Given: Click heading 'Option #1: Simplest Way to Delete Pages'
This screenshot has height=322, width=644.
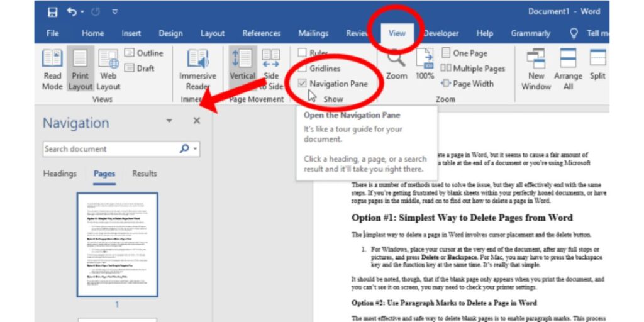Looking at the screenshot, I should click(462, 218).
